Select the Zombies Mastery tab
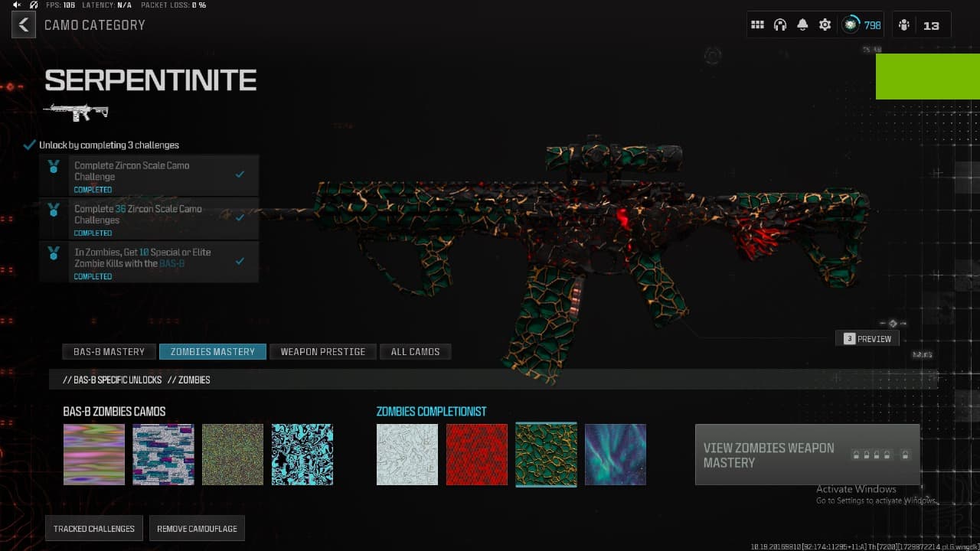980x551 pixels. click(213, 352)
